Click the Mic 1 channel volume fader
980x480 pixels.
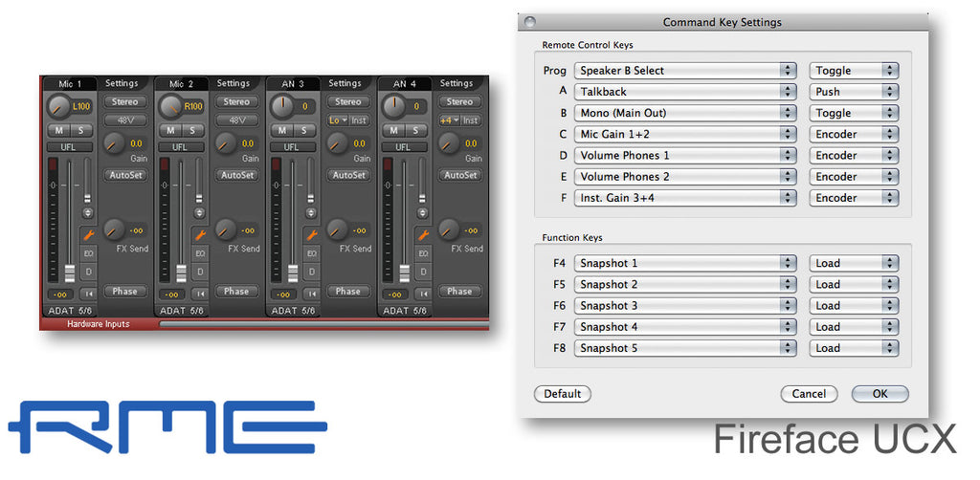69,272
